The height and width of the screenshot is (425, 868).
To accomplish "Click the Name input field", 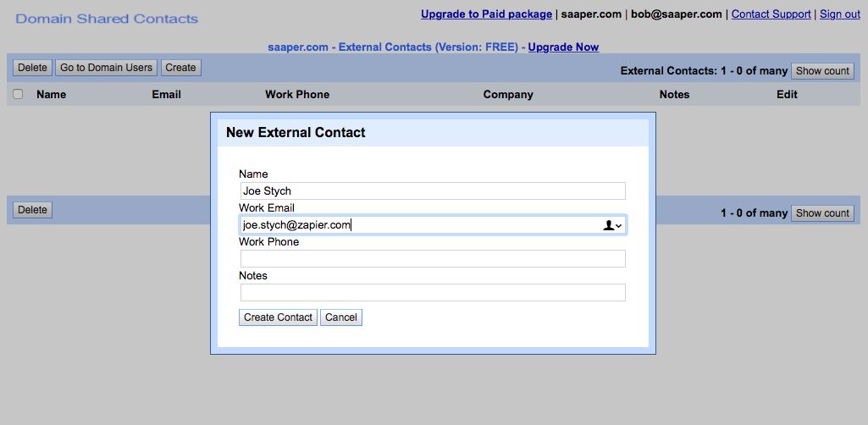I will click(433, 191).
